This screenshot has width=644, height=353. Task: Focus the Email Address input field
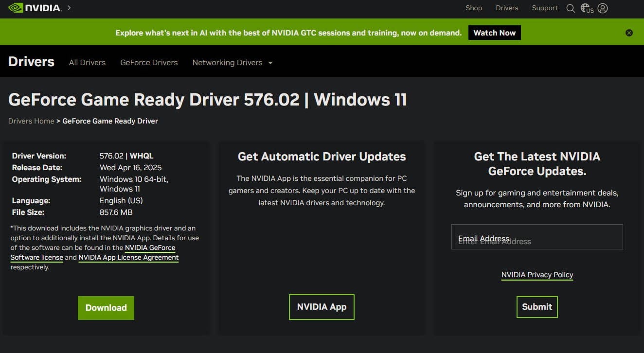[537, 237]
